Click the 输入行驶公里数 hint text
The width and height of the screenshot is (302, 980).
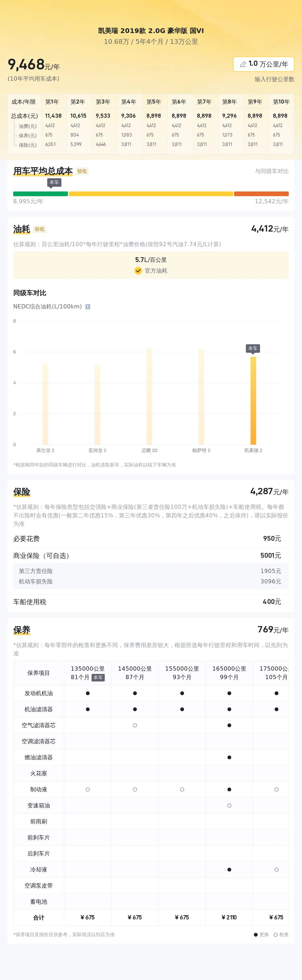[x=274, y=79]
